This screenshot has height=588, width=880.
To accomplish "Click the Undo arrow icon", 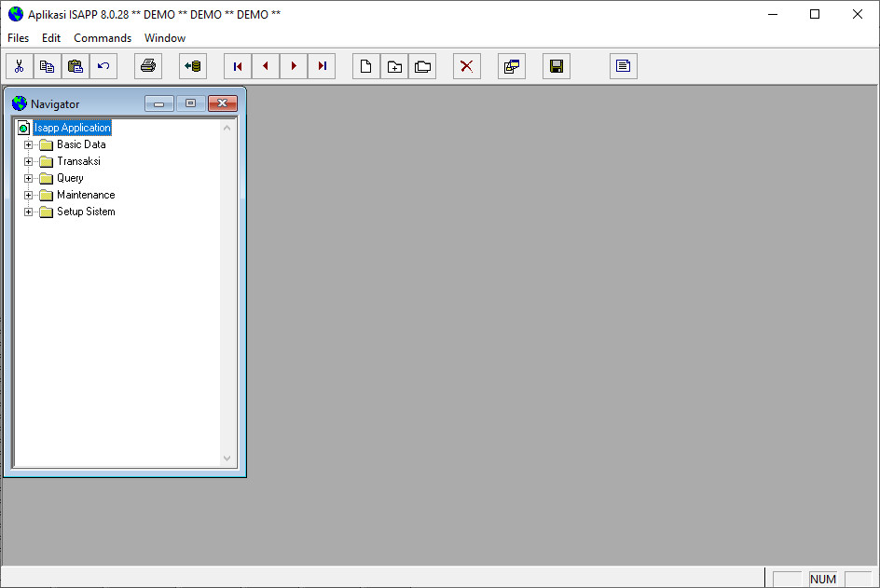I will [103, 66].
